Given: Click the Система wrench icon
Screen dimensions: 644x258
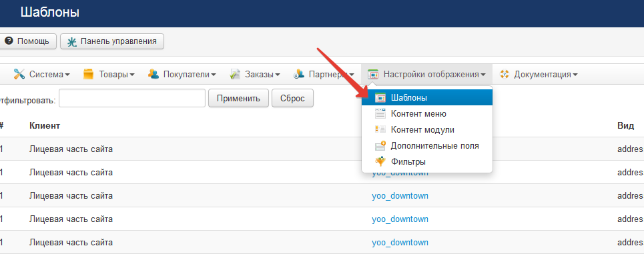Looking at the screenshot, I should [19, 74].
